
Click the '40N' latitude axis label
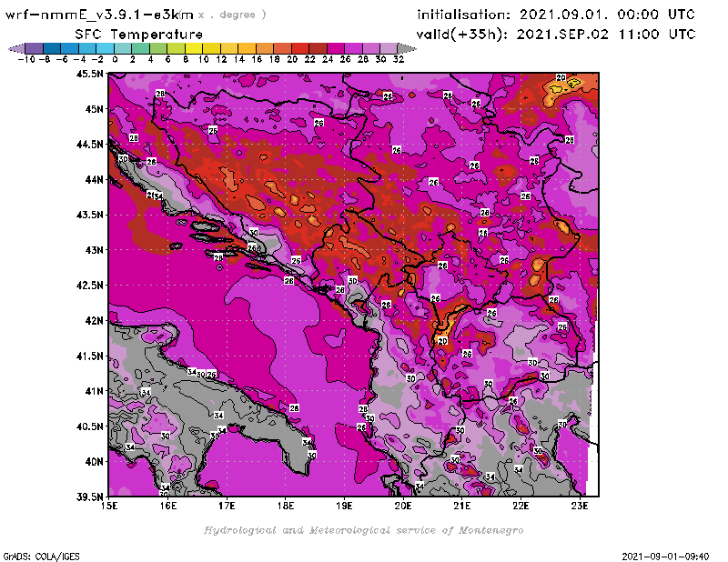94,462
